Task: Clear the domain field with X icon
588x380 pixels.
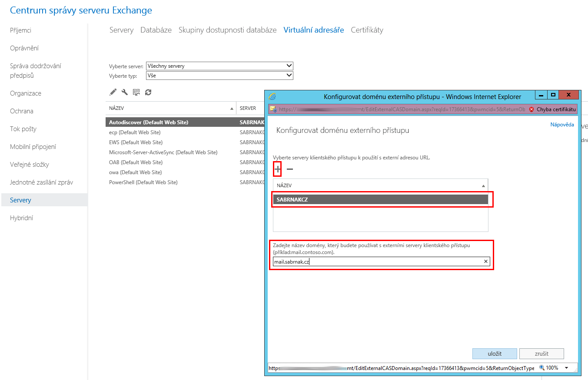Action: pyautogui.click(x=486, y=261)
